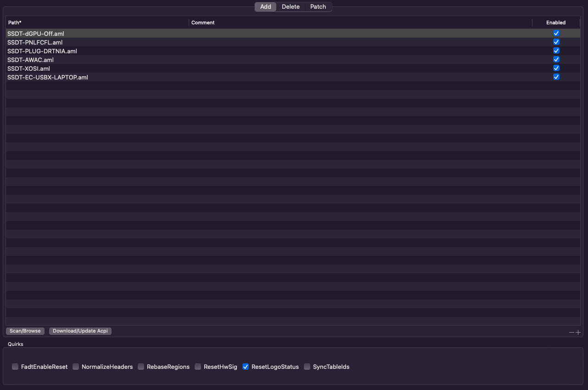Click the Comment column header
The height and width of the screenshot is (390, 588).
tap(203, 23)
